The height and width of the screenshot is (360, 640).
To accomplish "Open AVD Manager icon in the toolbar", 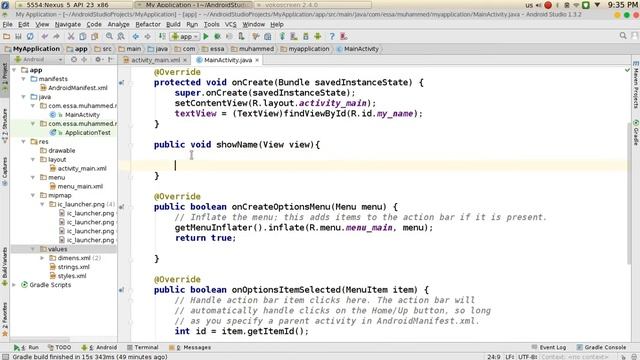I will click(x=294, y=36).
